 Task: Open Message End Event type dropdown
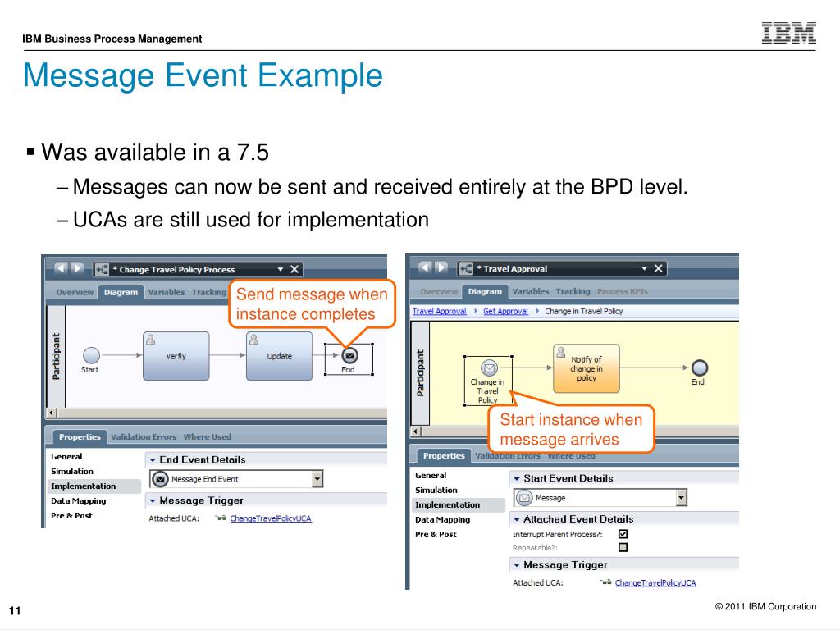point(317,479)
